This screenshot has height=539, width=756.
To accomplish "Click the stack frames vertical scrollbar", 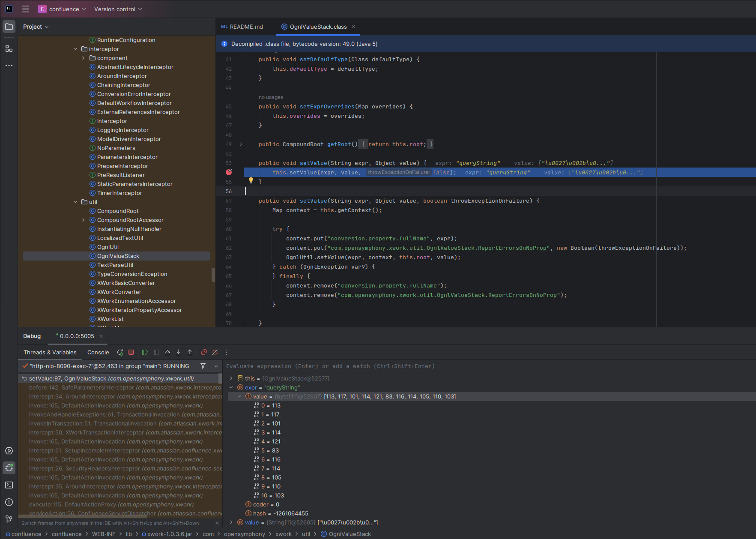I will (221, 379).
